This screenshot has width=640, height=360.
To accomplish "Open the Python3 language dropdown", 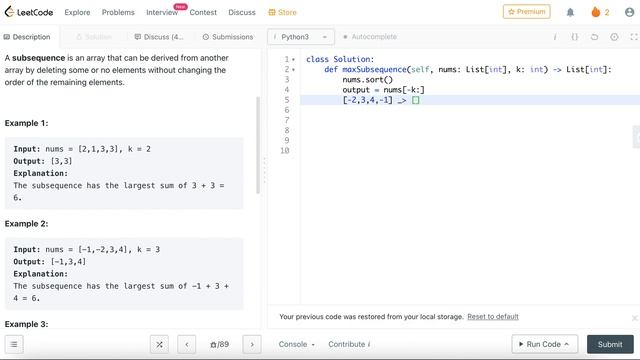I will (301, 37).
